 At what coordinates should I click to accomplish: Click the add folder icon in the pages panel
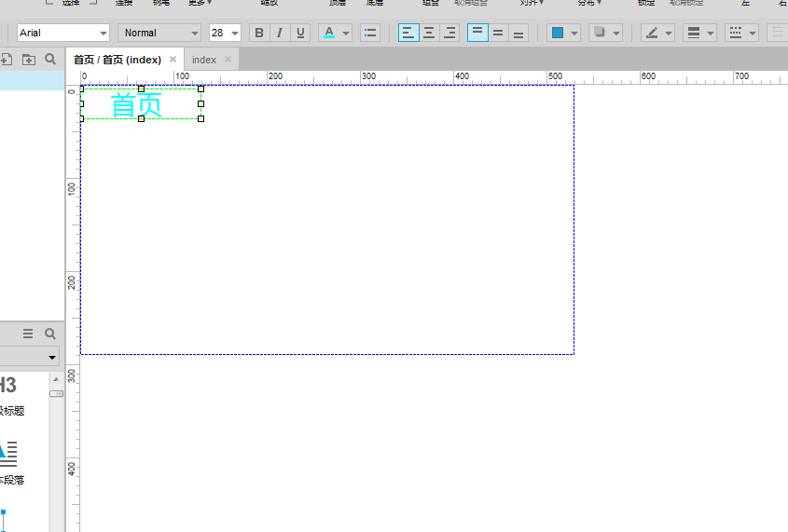(29, 60)
